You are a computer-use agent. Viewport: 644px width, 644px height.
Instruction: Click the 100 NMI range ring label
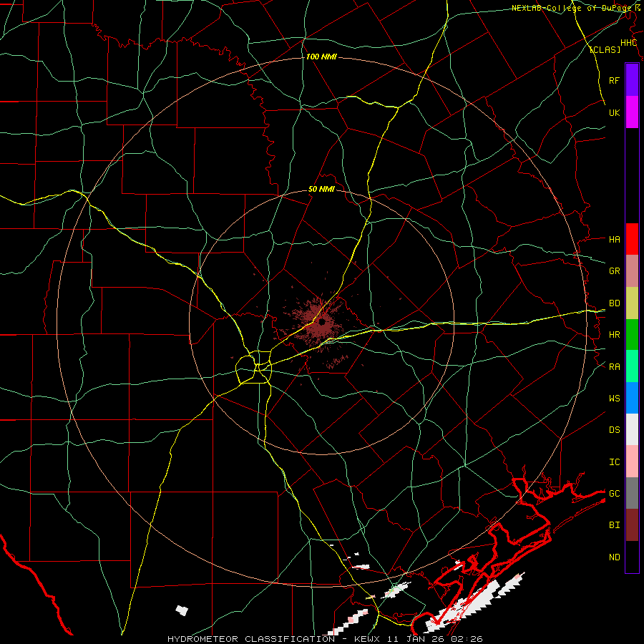click(x=321, y=57)
